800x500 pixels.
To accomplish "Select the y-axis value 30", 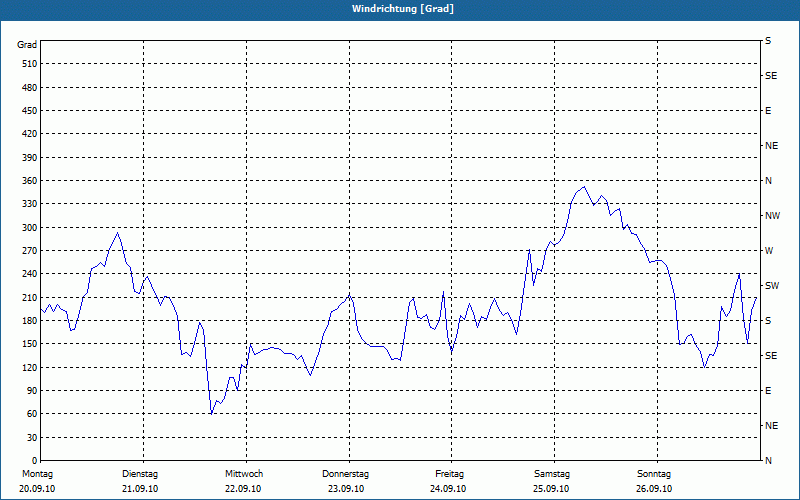I will (32, 438).
